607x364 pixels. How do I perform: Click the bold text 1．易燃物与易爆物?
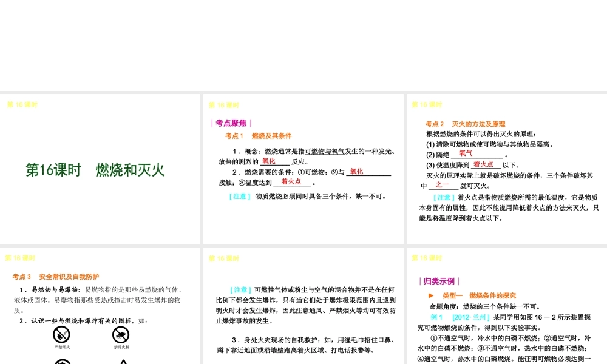pos(50,289)
